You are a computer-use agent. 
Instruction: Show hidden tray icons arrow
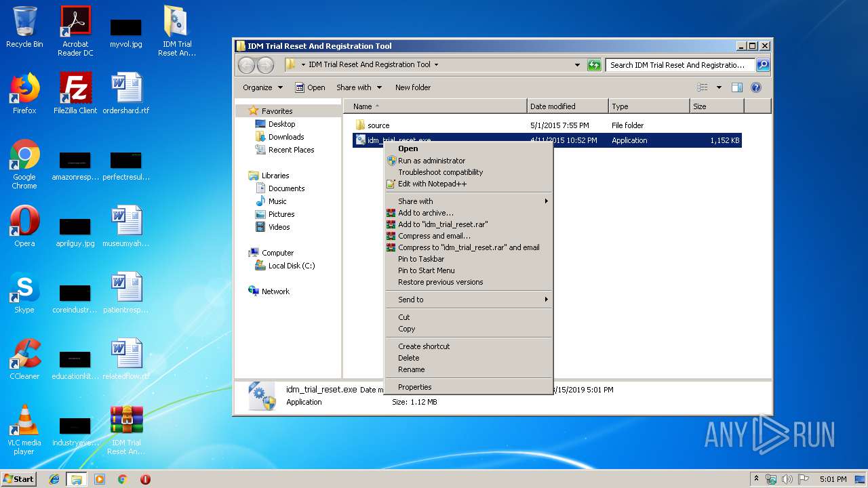[757, 479]
